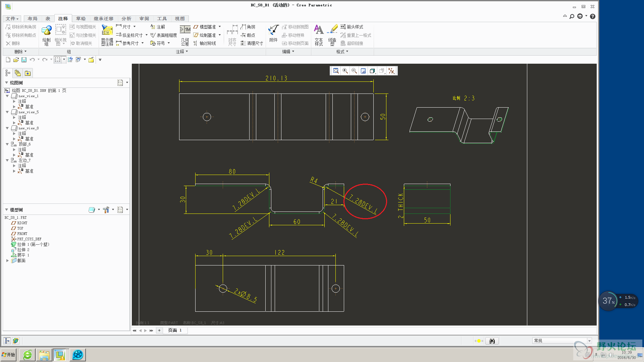Minimize the ribbon with the up-arrow icon
644x362 pixels.
565,16
